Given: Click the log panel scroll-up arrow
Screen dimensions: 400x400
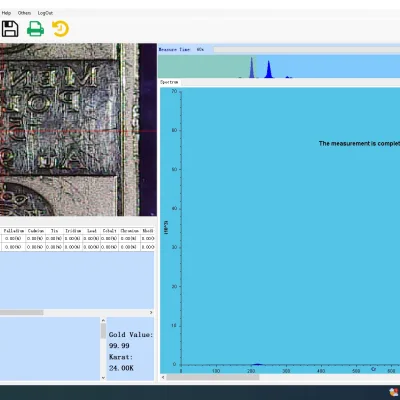Looking at the screenshot, I should pos(103,320).
